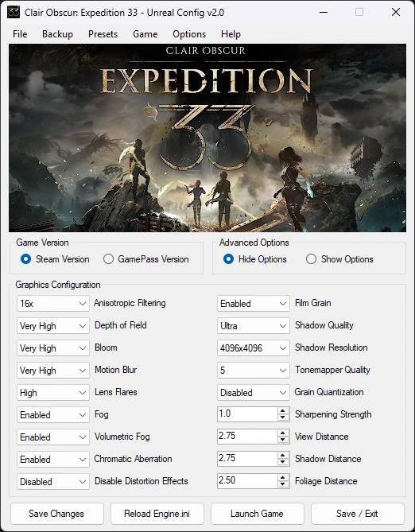415x532 pixels.
Task: Open Grain Quantization dropdown
Action: point(254,393)
